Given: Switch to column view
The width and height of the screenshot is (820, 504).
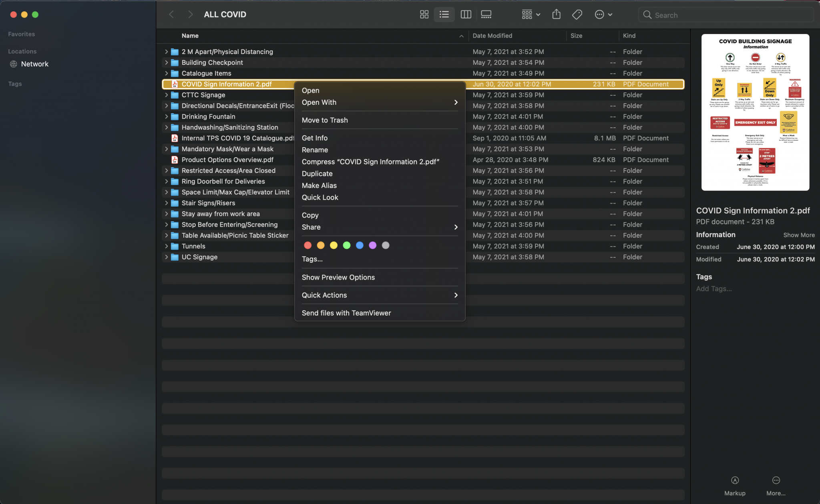Looking at the screenshot, I should click(466, 14).
